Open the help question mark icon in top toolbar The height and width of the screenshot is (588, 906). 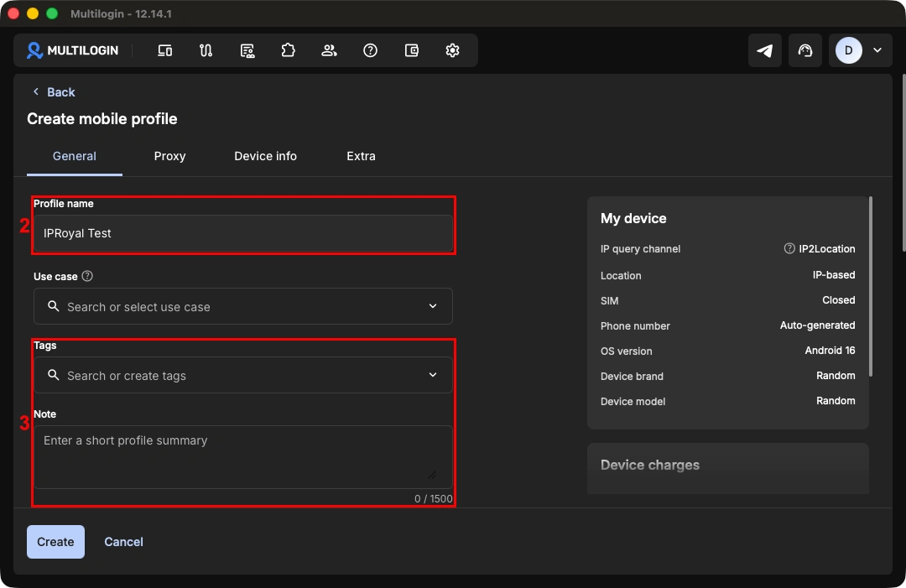[x=371, y=50]
